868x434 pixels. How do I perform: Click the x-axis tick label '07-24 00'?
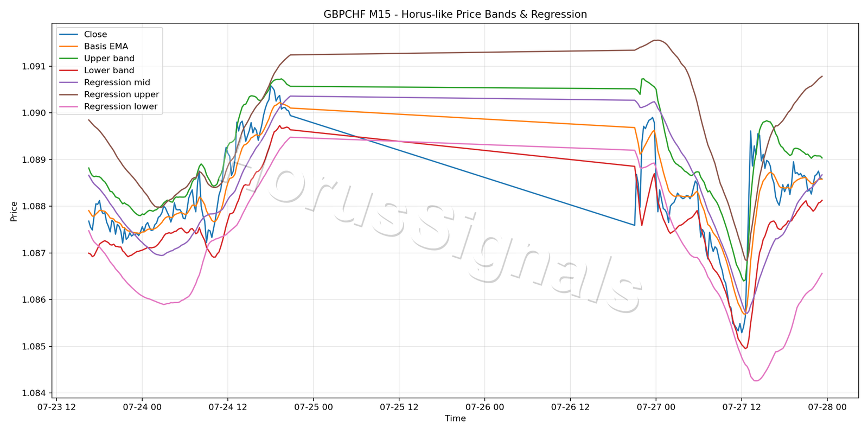142,407
